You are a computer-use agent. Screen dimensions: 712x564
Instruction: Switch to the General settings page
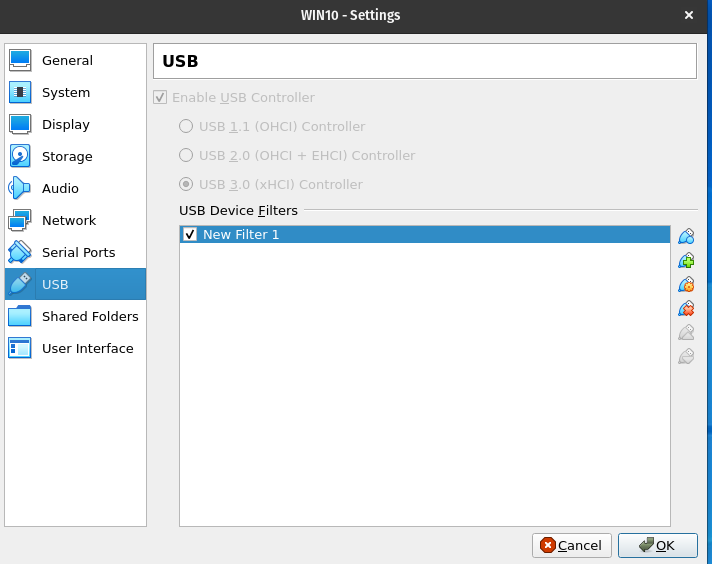(x=66, y=61)
